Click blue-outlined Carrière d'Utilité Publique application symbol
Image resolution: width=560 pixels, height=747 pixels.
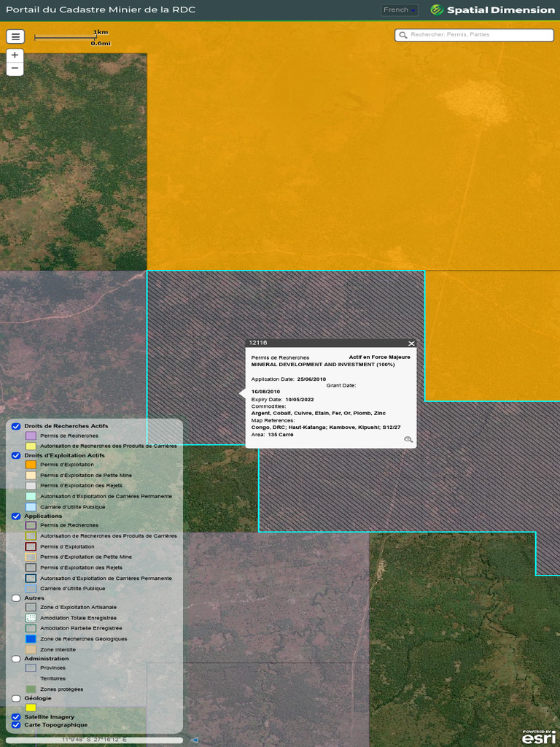coord(31,589)
